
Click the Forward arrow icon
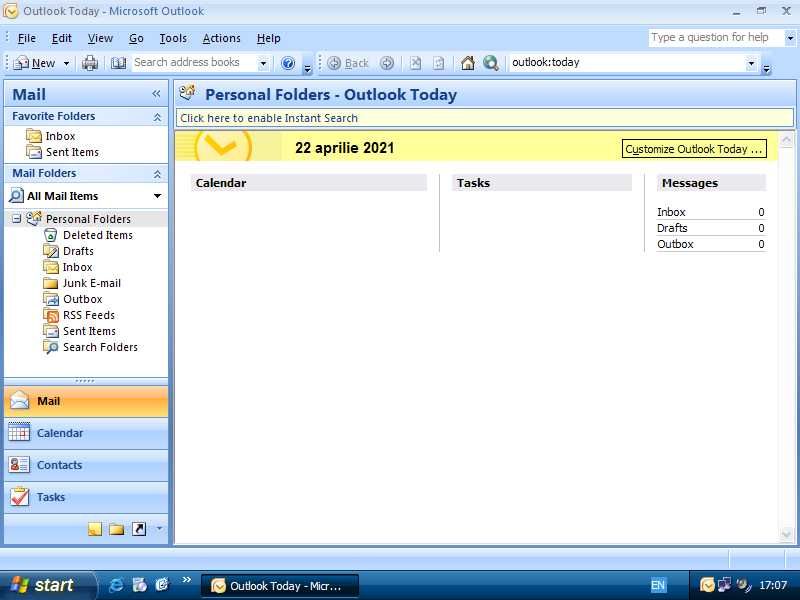(x=387, y=63)
